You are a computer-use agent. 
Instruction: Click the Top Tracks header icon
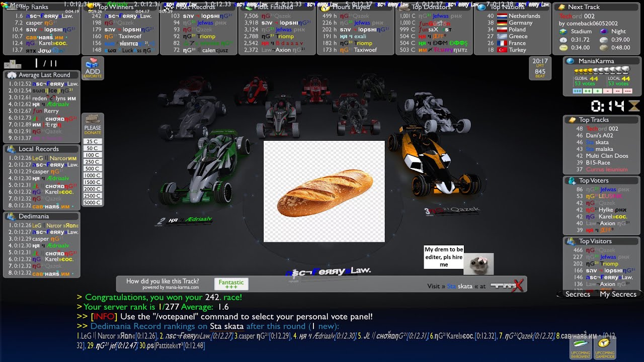(572, 120)
